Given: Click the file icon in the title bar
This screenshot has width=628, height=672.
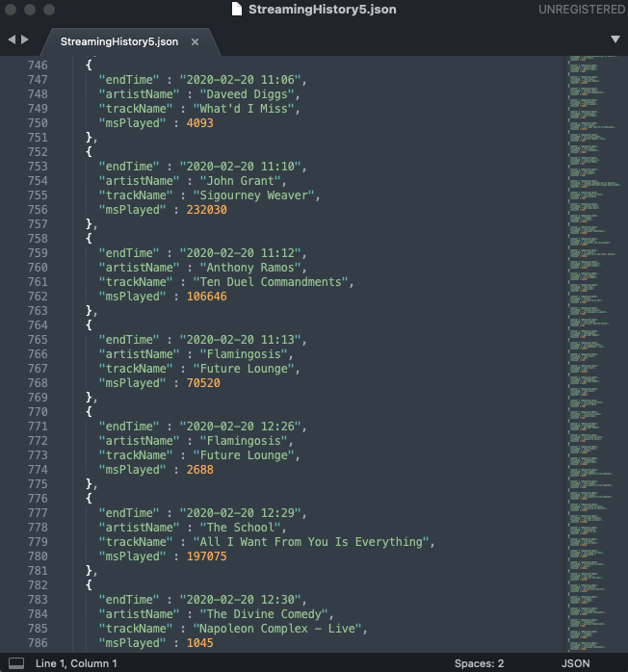Looking at the screenshot, I should 237,9.
